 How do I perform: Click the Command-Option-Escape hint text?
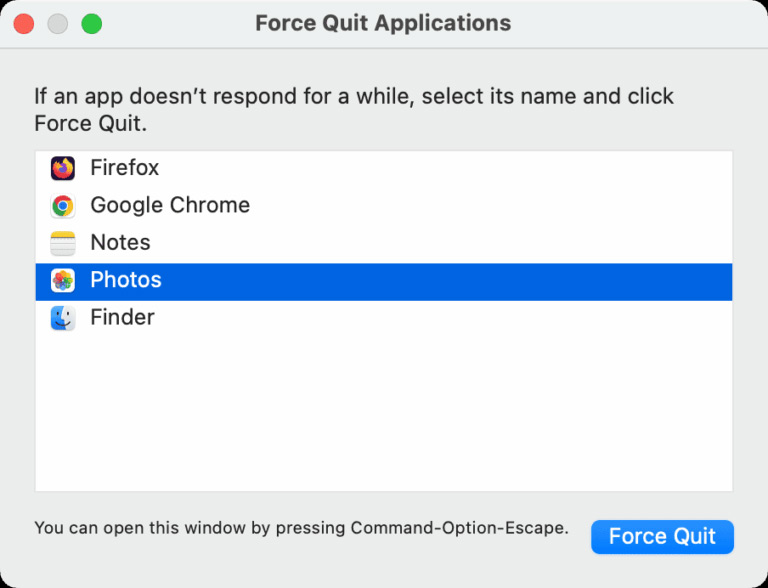click(301, 528)
